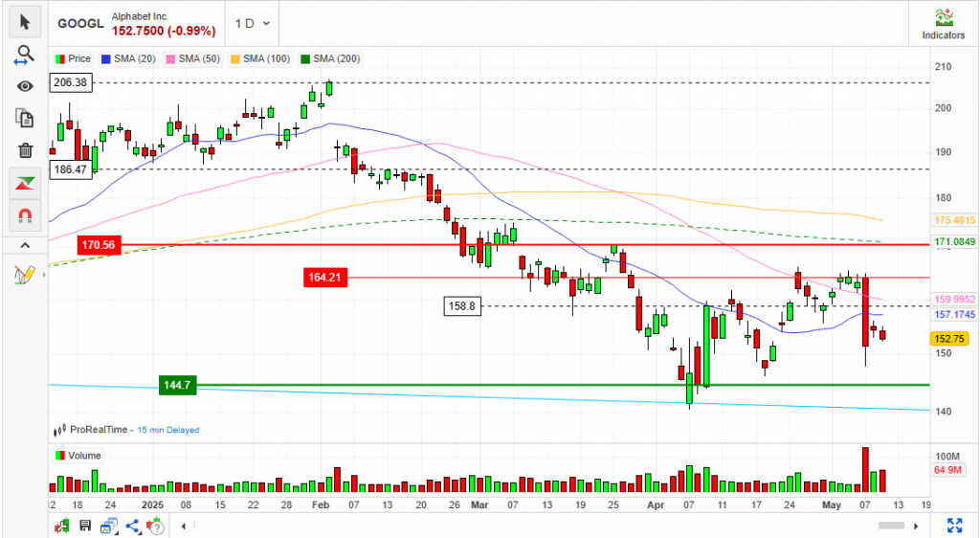
Task: Expand the drawing tools submenu arrow
Action: pos(44,275)
